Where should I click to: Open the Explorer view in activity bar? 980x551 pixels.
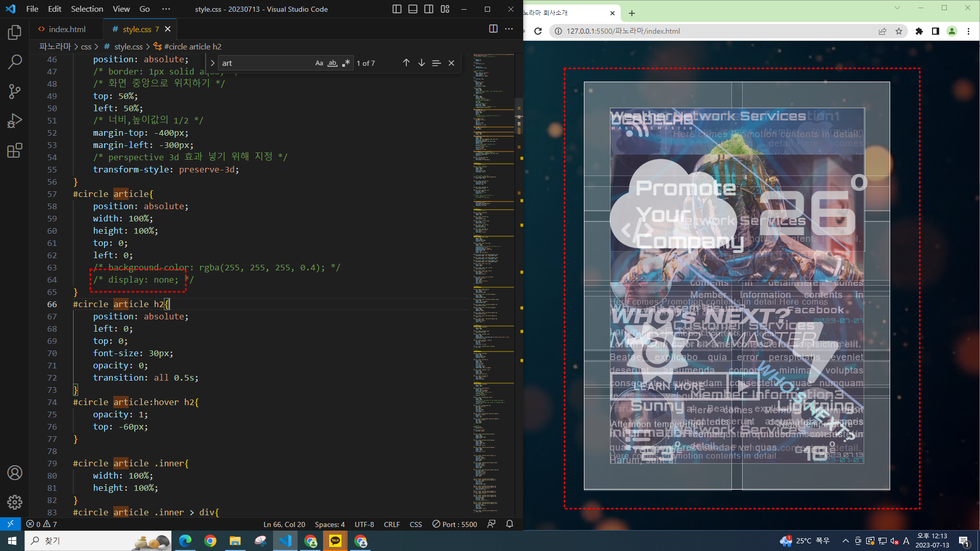[x=15, y=33]
